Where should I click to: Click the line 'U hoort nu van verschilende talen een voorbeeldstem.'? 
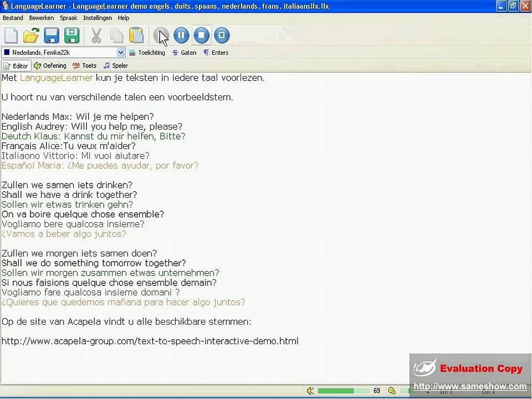117,98
